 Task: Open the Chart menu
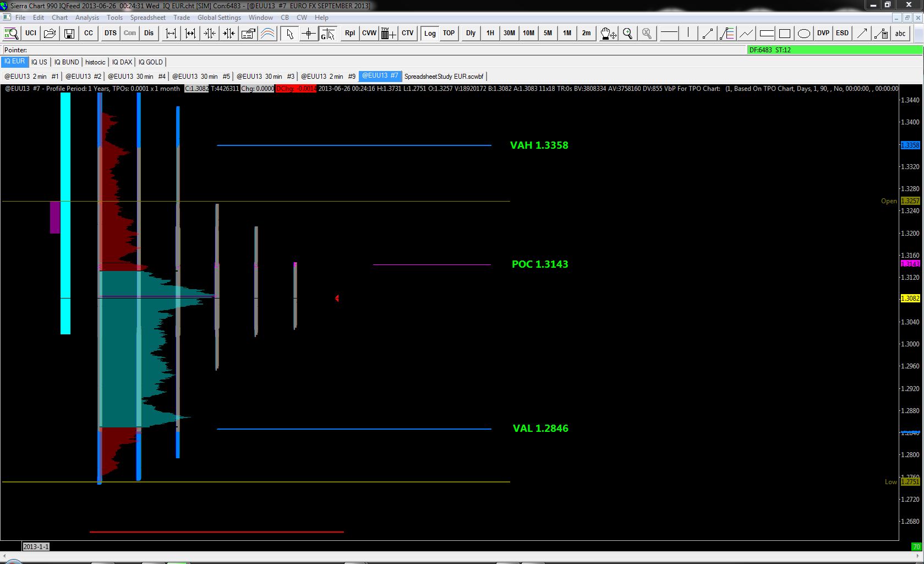(x=60, y=18)
